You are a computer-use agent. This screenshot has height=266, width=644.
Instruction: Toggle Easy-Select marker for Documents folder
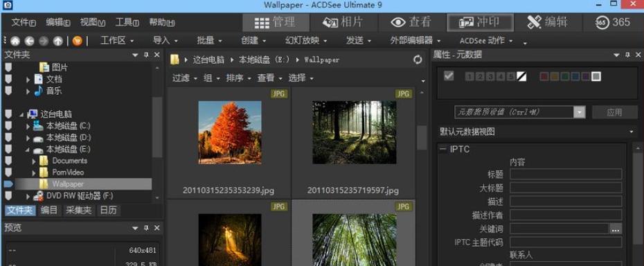[8, 160]
